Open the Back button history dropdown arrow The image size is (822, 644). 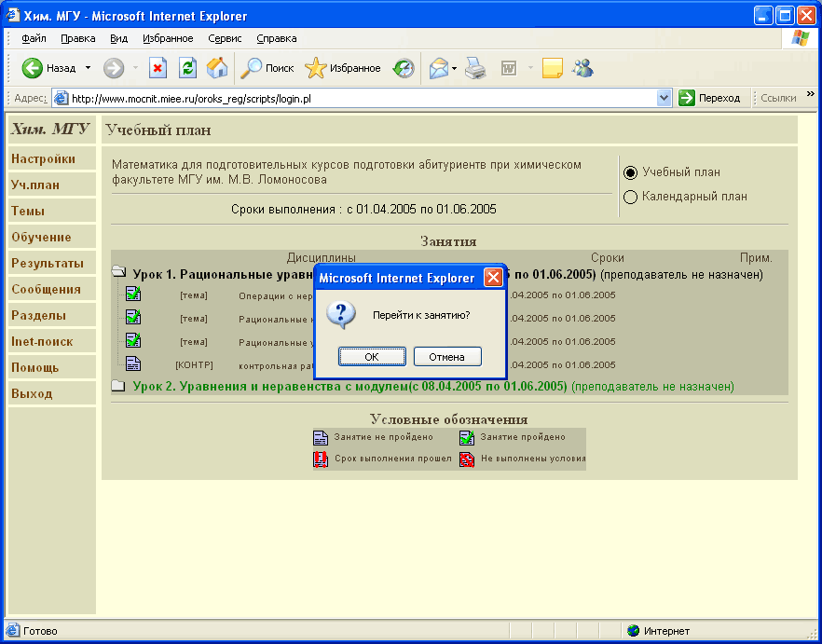88,68
